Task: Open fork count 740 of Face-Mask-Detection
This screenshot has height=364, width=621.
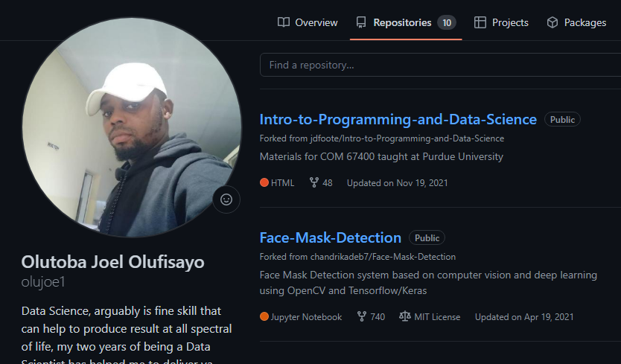Action: point(371,316)
